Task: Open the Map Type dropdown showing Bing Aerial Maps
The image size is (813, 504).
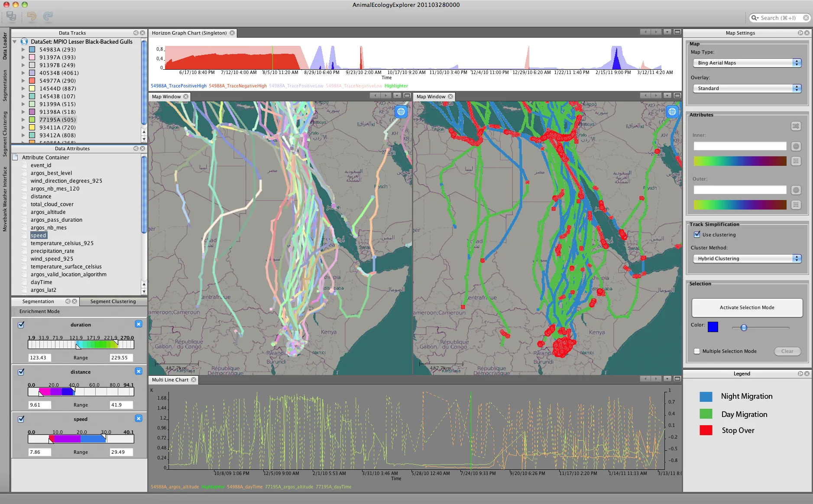Action: pyautogui.click(x=747, y=63)
